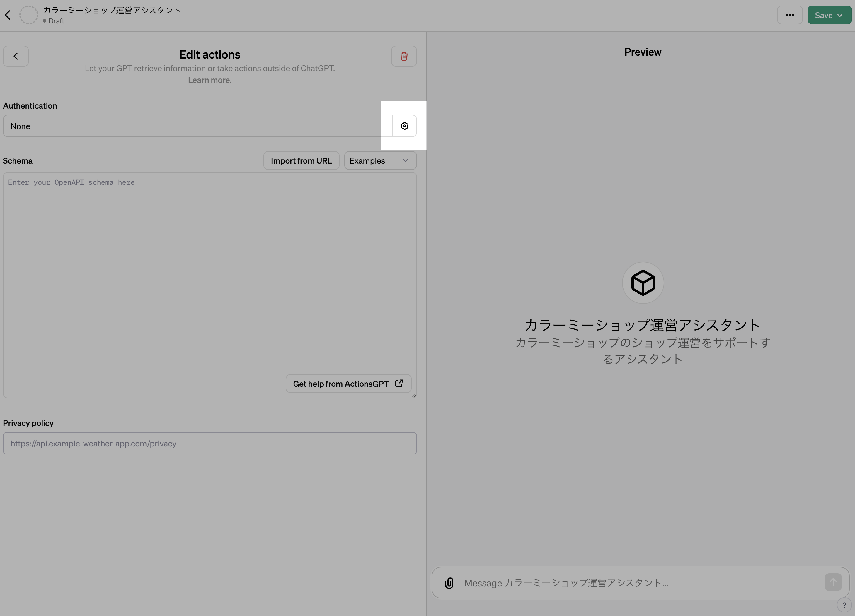
Task: Click the Privacy policy URL field
Action: click(x=210, y=444)
